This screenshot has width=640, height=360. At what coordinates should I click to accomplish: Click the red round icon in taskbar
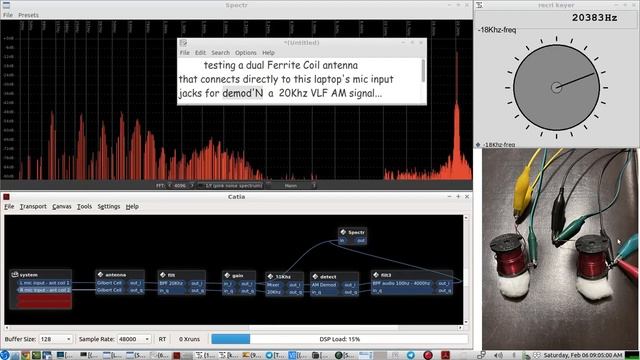428,356
